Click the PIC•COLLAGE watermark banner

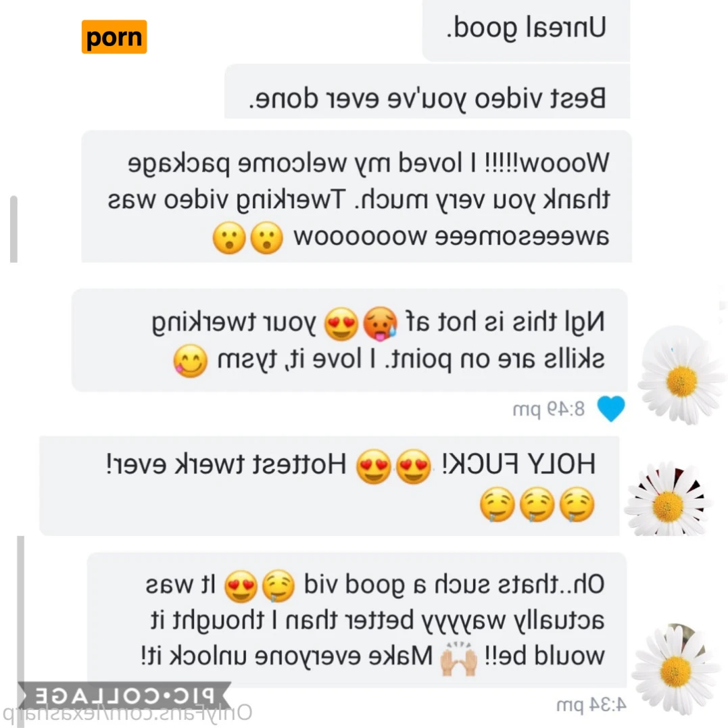tap(124, 696)
